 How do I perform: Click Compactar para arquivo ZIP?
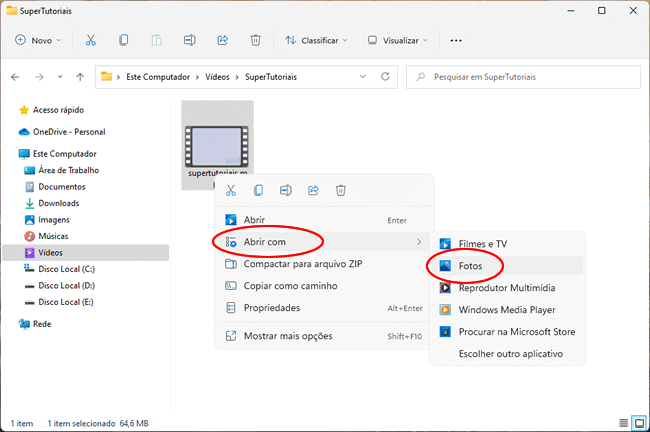point(302,264)
